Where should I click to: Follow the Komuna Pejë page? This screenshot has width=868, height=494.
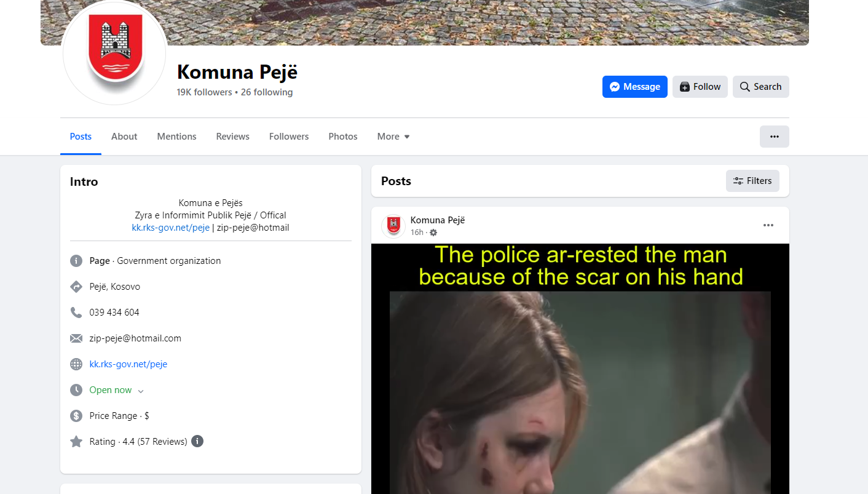700,87
